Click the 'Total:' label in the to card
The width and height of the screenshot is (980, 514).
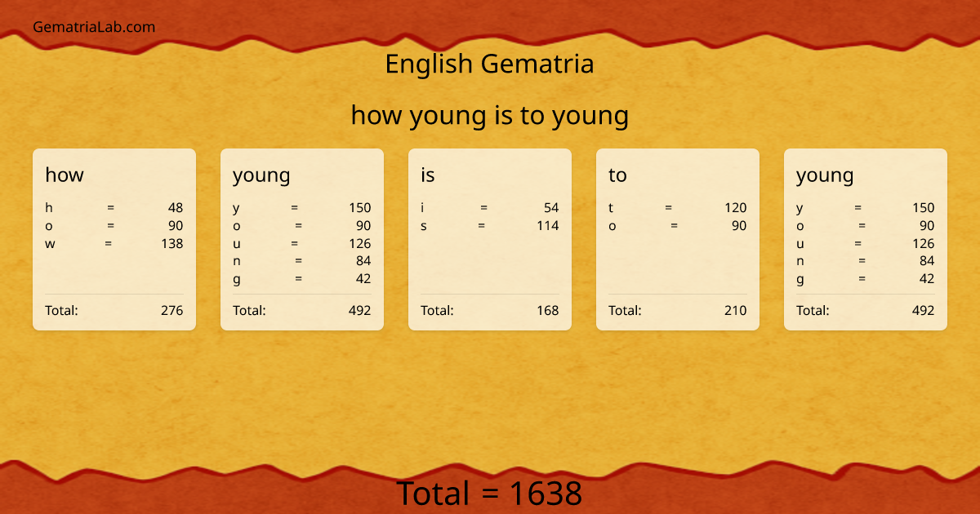click(x=625, y=310)
